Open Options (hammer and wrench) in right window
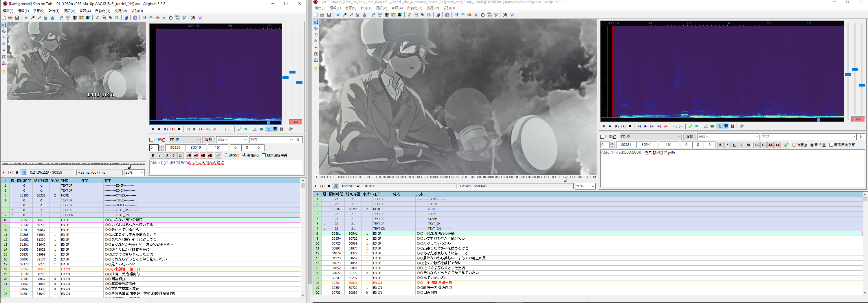The image size is (868, 303). click(505, 15)
